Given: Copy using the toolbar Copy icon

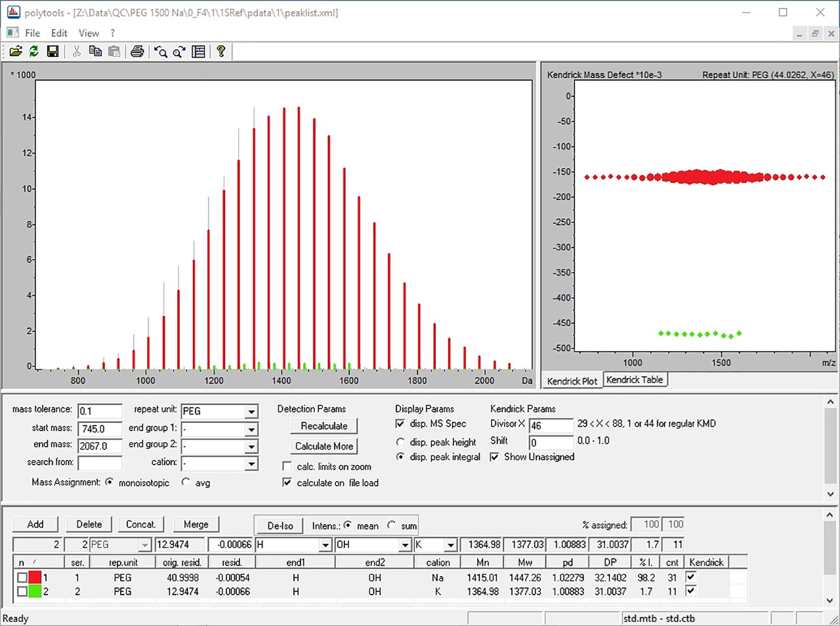Looking at the screenshot, I should tap(95, 51).
